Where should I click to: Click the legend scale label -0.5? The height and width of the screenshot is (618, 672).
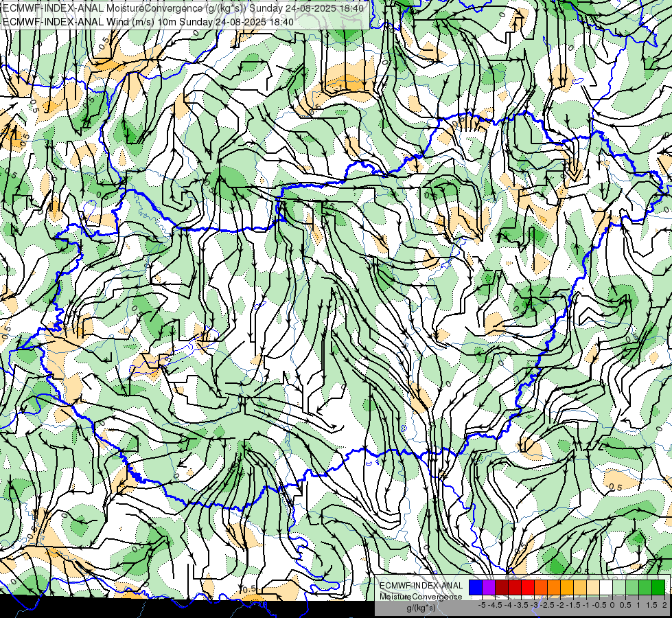click(x=599, y=605)
